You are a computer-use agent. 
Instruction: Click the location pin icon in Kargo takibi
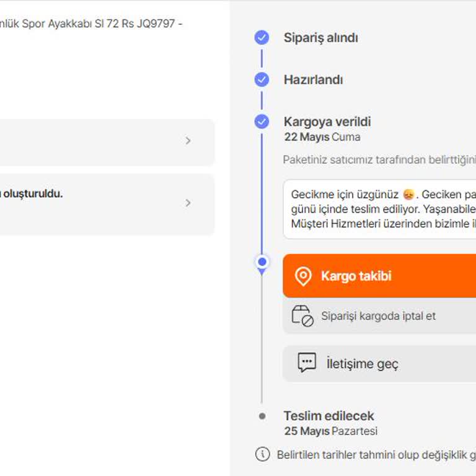point(303,276)
